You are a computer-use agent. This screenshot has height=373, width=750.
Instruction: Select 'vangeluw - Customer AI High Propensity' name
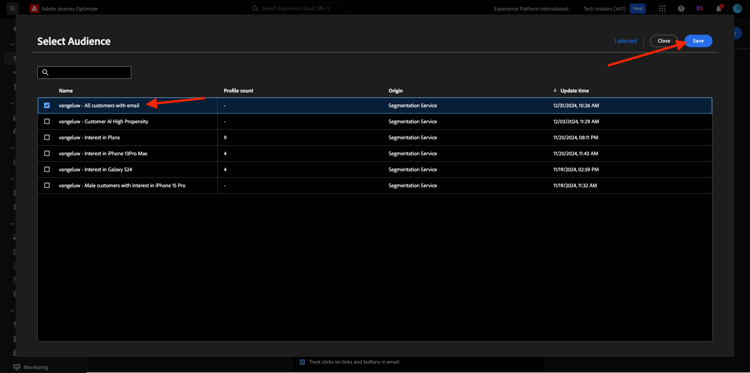click(103, 121)
